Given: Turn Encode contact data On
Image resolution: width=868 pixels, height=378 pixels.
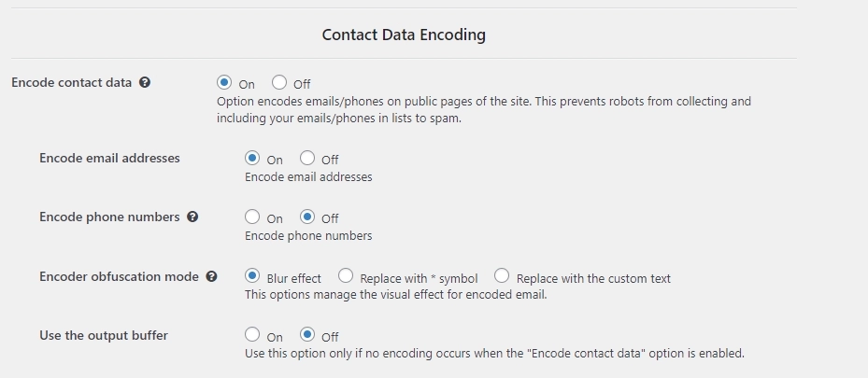Looking at the screenshot, I should (x=224, y=83).
